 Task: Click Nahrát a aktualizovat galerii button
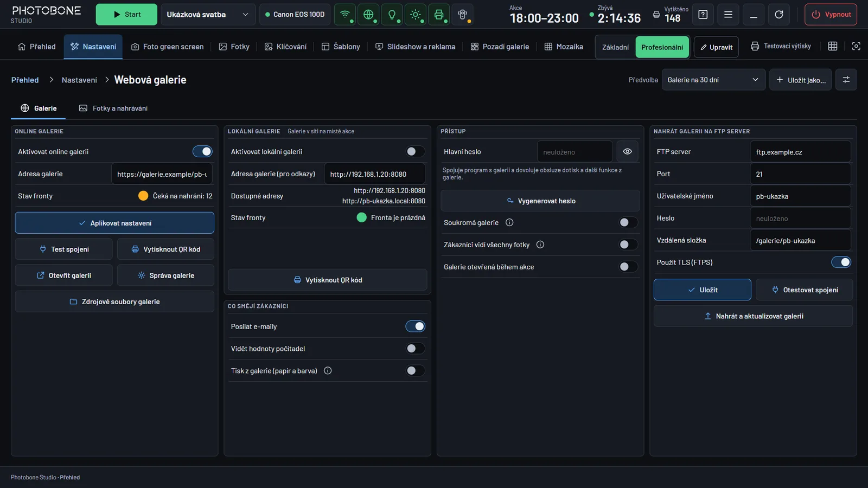pyautogui.click(x=753, y=316)
